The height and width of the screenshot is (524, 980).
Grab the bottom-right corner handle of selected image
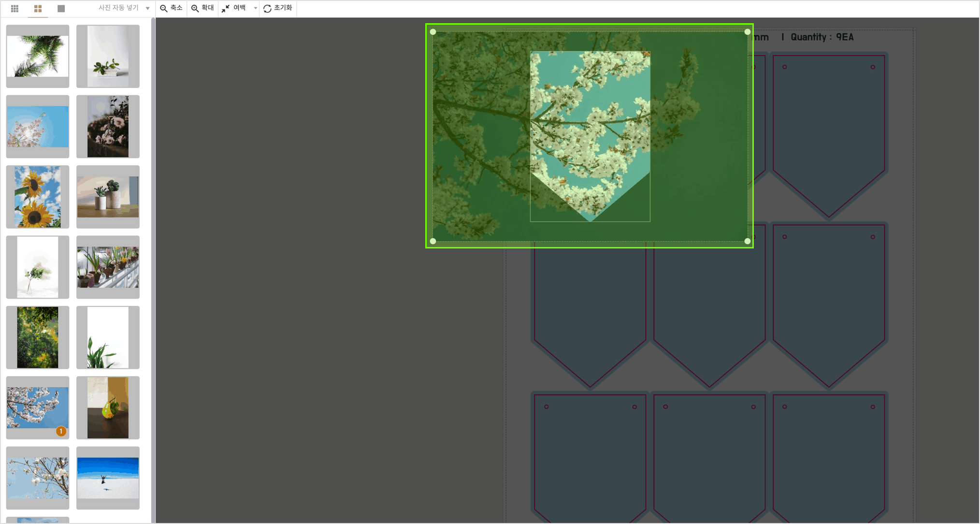tap(748, 241)
